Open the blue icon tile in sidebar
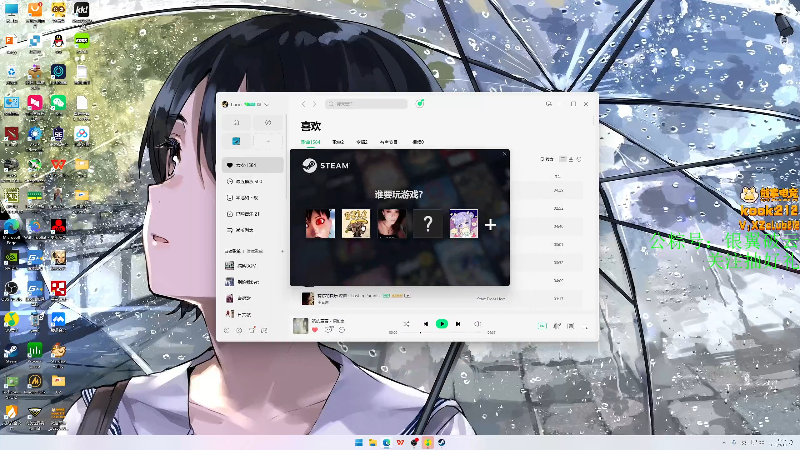Image resolution: width=800 pixels, height=450 pixels. click(237, 141)
